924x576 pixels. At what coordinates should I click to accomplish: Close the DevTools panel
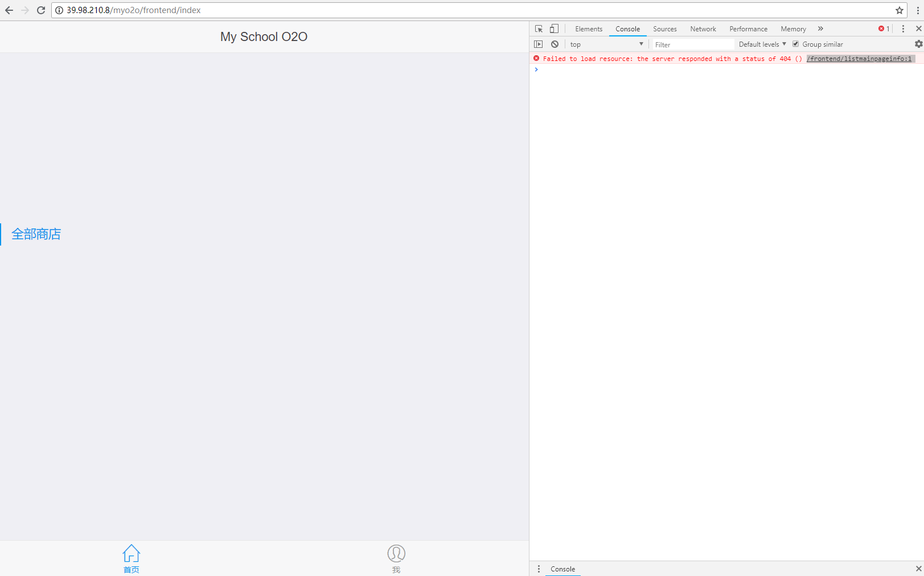pos(918,28)
